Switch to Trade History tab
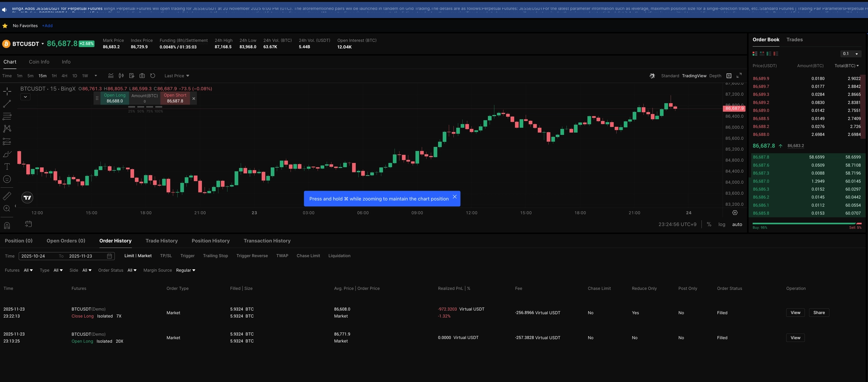Screen dimensions: 868x382 (x=161, y=241)
